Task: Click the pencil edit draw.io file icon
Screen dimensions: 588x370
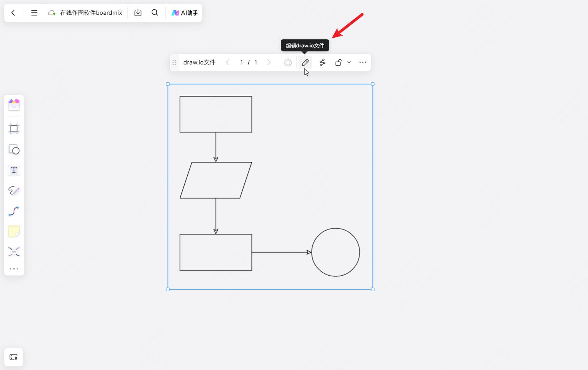Action: 305,63
